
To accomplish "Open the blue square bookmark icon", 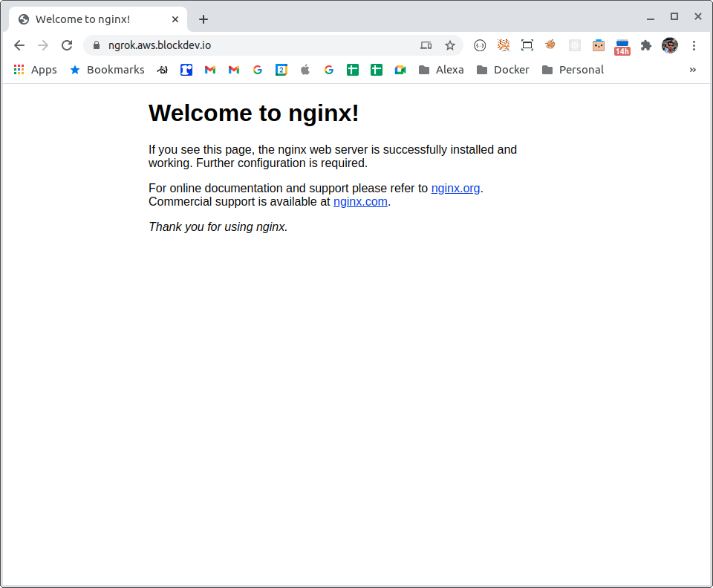I will click(x=186, y=70).
